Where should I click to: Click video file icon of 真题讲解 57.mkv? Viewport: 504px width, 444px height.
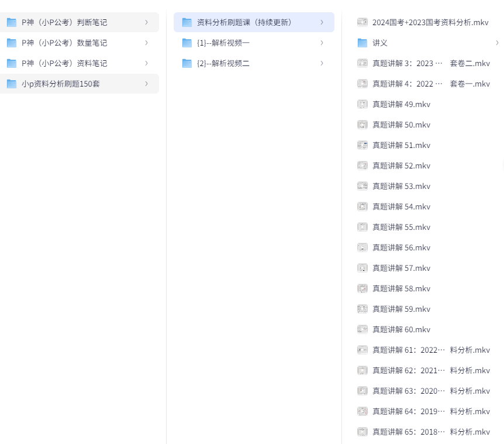coord(363,268)
